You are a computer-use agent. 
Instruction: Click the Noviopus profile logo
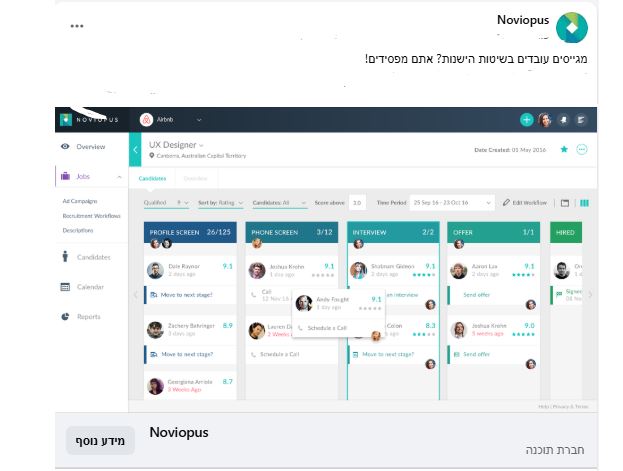tap(572, 28)
